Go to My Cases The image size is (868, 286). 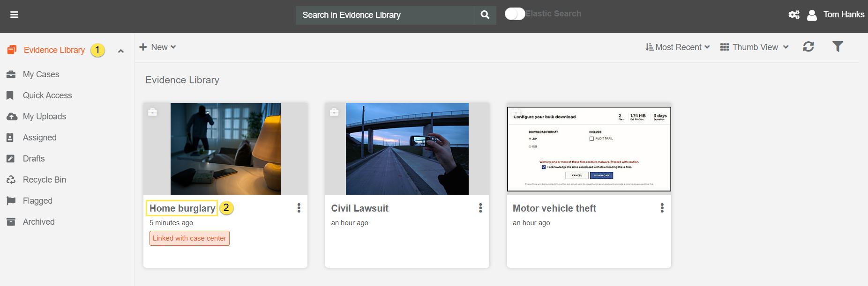[41, 74]
